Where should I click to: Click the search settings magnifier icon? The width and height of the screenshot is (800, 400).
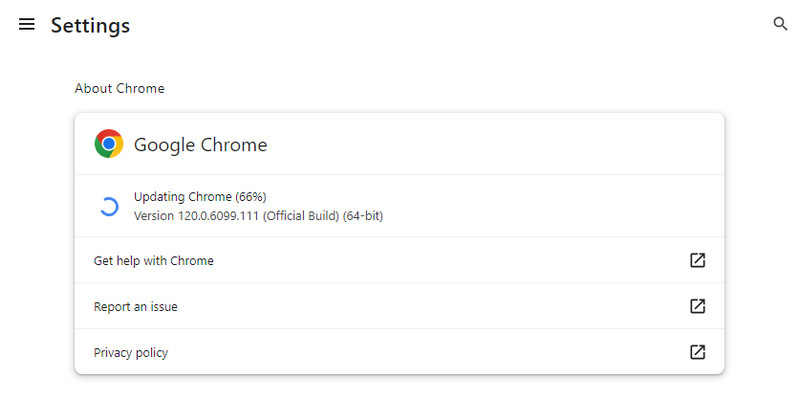pyautogui.click(x=781, y=24)
